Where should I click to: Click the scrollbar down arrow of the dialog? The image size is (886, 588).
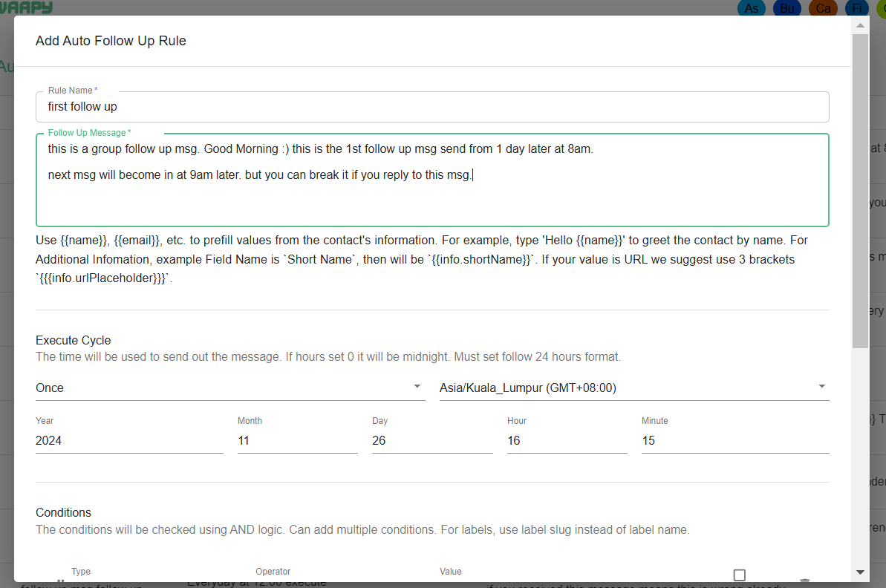[860, 572]
